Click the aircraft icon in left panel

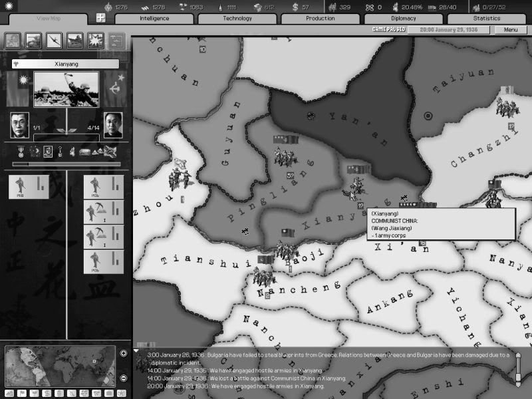point(54,41)
